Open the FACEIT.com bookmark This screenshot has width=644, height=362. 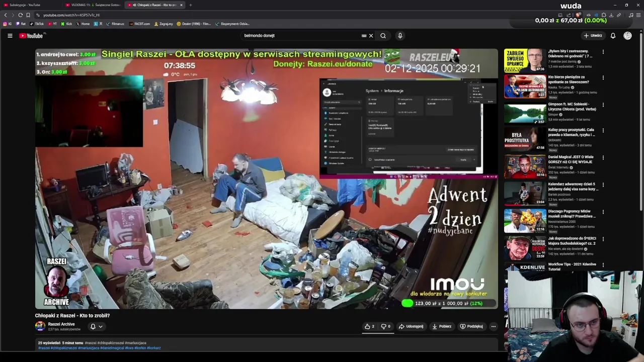(139, 24)
